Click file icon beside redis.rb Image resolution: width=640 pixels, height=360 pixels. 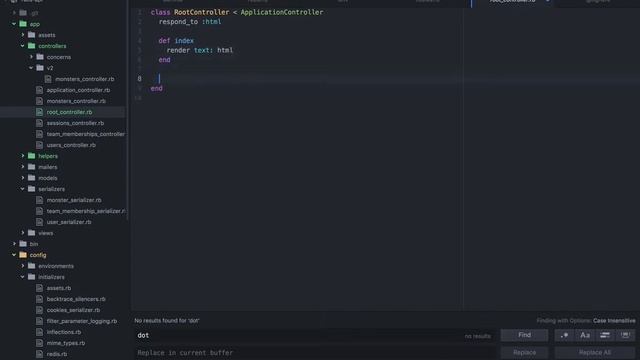39,354
